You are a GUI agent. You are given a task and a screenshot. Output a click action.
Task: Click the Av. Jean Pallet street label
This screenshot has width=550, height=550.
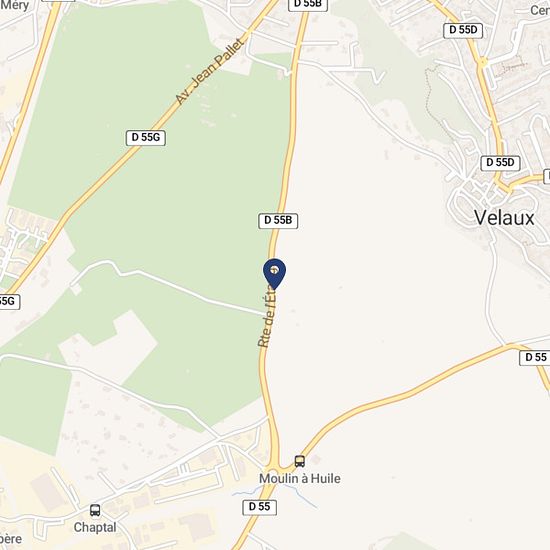coord(209,72)
